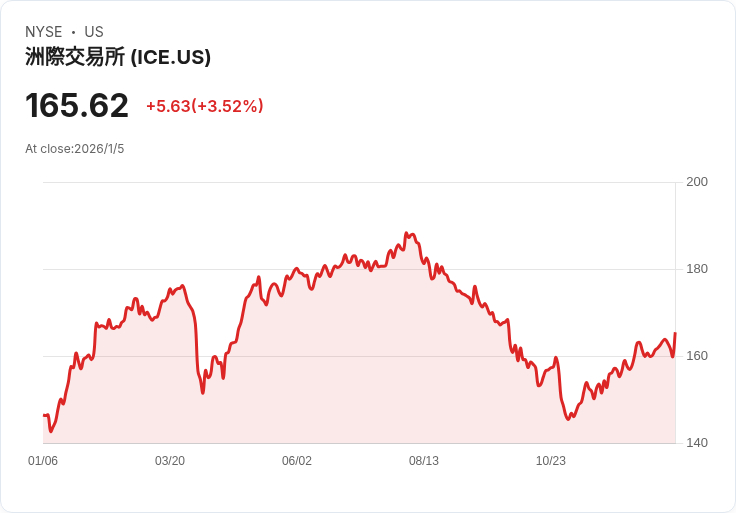Click the 180 y-axis label
736x513 pixels.
click(697, 269)
